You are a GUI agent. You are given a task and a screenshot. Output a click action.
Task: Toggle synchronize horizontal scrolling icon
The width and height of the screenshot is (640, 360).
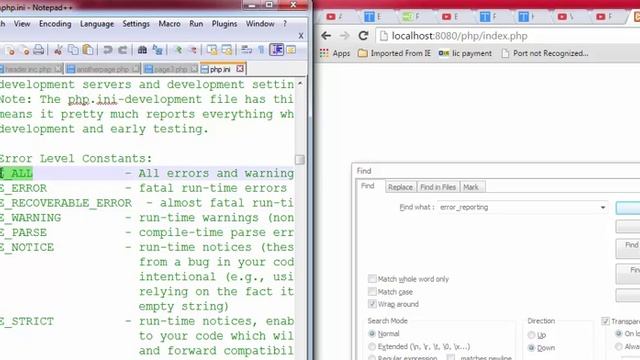pos(227,50)
